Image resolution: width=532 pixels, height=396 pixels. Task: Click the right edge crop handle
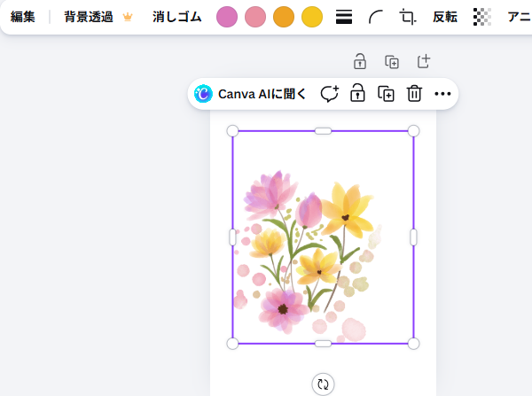click(x=413, y=237)
